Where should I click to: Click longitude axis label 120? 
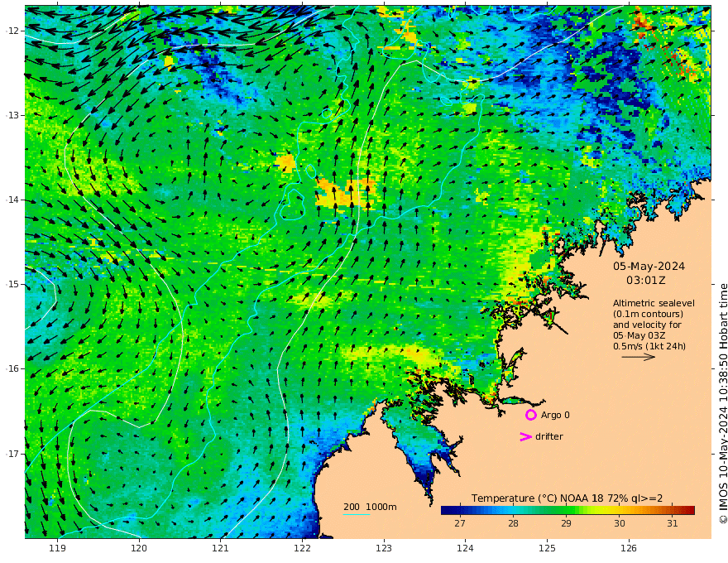(139, 548)
